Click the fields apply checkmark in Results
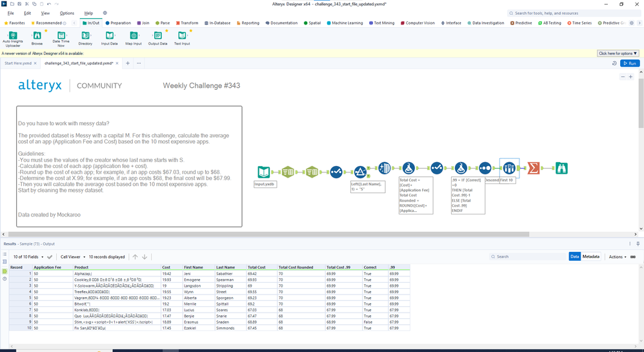 [50, 257]
